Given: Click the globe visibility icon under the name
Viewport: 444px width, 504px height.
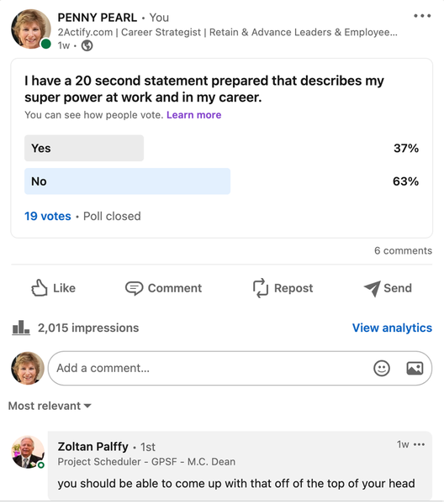Looking at the screenshot, I should pyautogui.click(x=87, y=45).
